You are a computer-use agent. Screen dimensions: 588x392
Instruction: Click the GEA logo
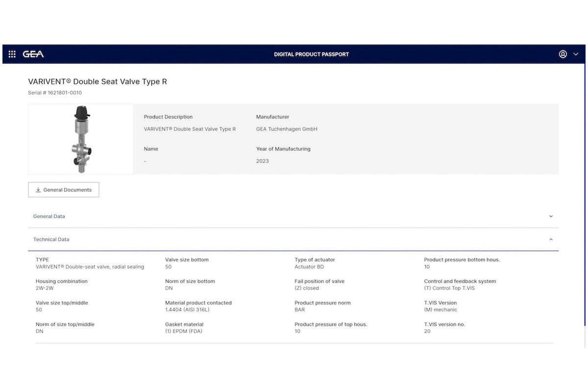33,54
